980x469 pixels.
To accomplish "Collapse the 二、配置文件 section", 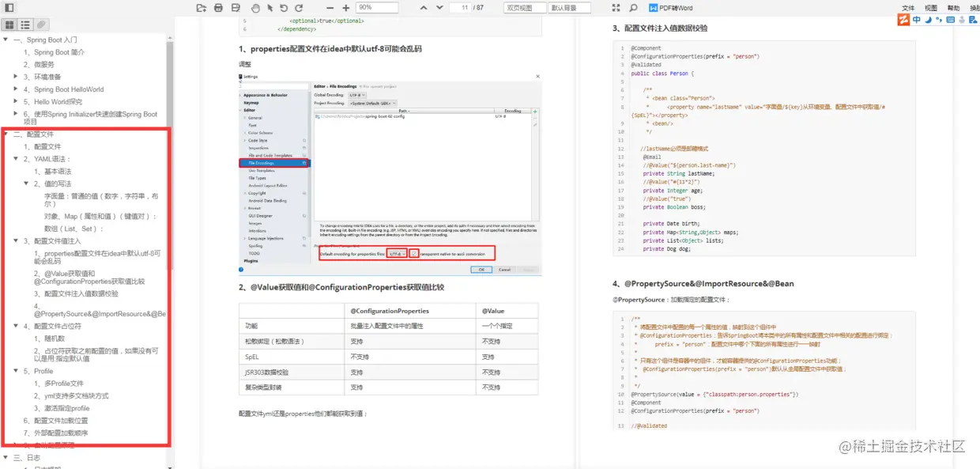I will [x=6, y=134].
